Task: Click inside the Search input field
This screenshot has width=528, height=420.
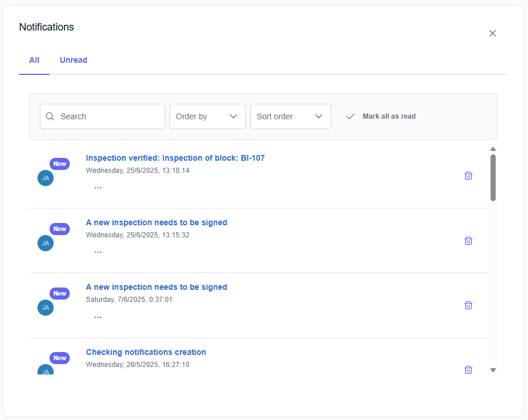Action: click(x=110, y=116)
